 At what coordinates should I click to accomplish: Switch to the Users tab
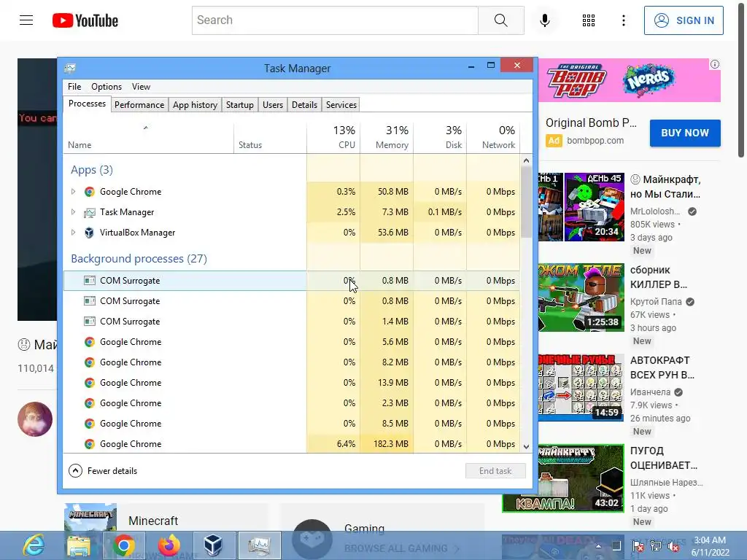point(273,105)
